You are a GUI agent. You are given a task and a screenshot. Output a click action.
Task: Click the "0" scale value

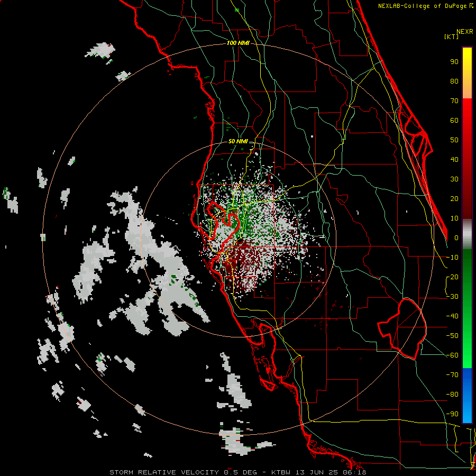click(456, 238)
